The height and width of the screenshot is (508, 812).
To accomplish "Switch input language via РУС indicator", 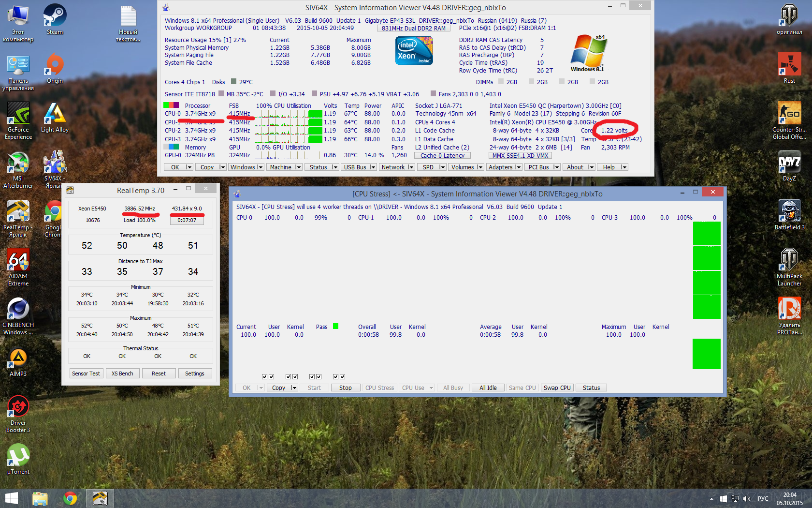I will 763,499.
